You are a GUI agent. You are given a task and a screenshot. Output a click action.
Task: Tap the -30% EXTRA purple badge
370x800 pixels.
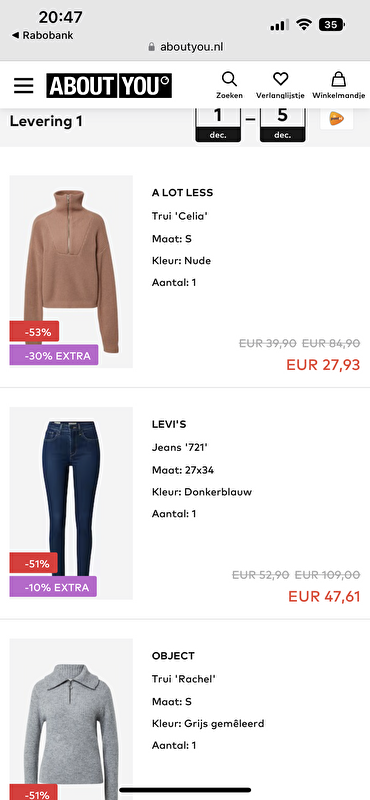54,355
